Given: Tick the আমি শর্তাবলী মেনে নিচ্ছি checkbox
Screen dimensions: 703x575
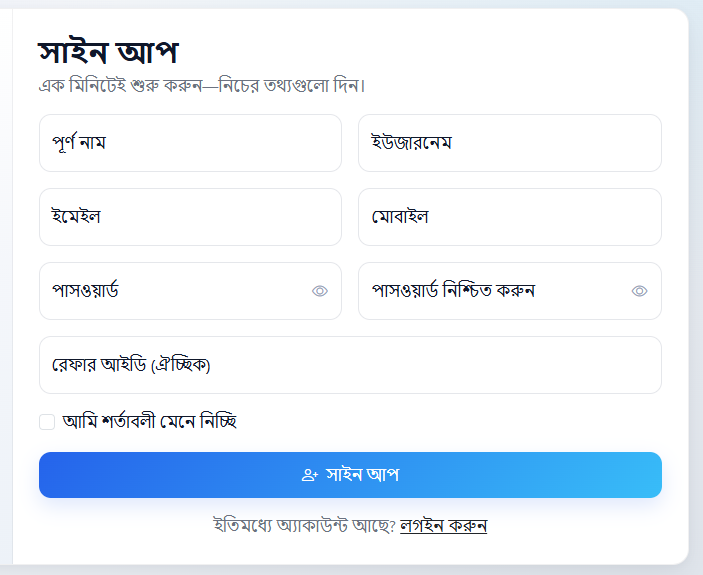Looking at the screenshot, I should pos(47,422).
